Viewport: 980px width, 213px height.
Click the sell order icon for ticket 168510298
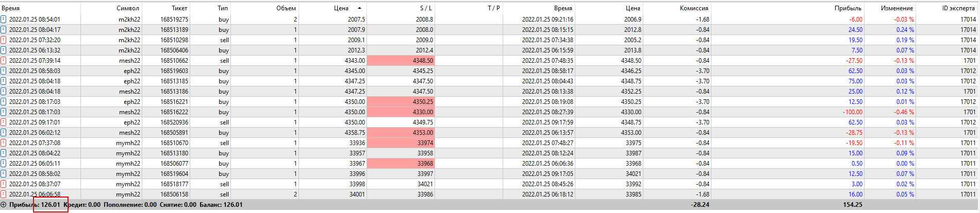[x=4, y=40]
